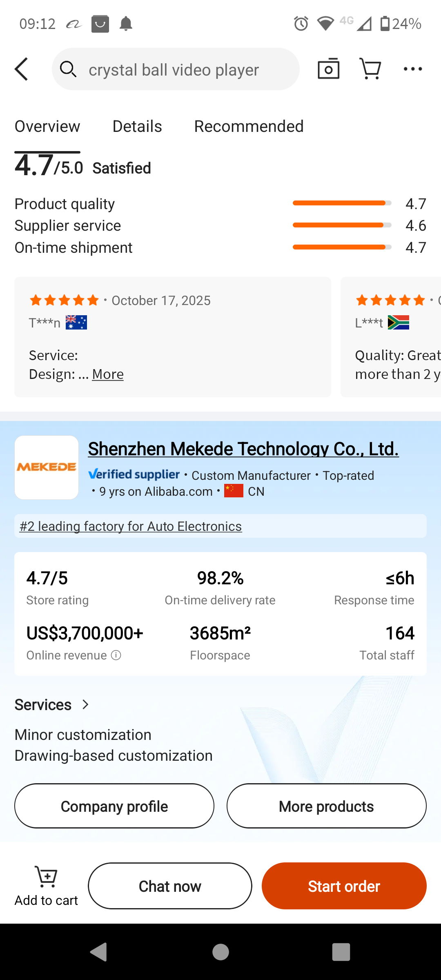441x980 pixels.
Task: Open the shopping cart icon
Action: tap(370, 69)
